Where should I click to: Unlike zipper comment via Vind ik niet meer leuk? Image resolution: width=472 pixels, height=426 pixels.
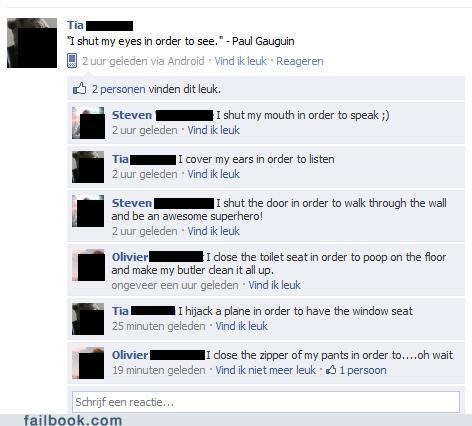click(265, 370)
